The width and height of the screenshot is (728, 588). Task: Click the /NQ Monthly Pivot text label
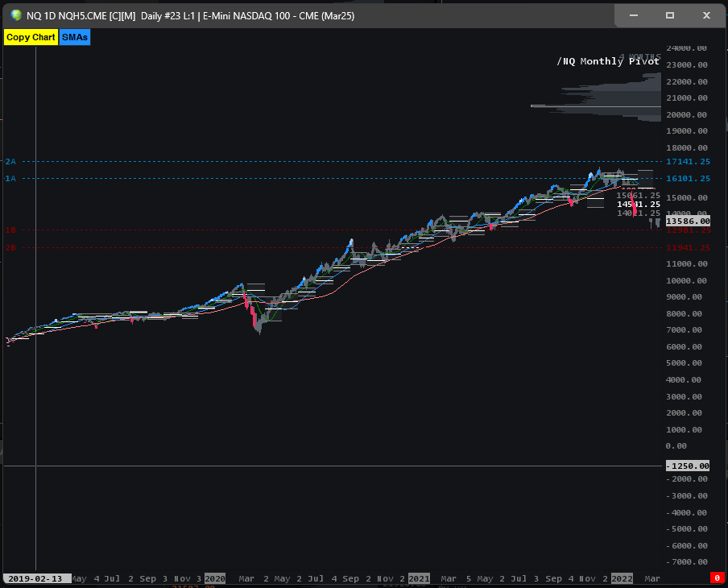pos(608,61)
